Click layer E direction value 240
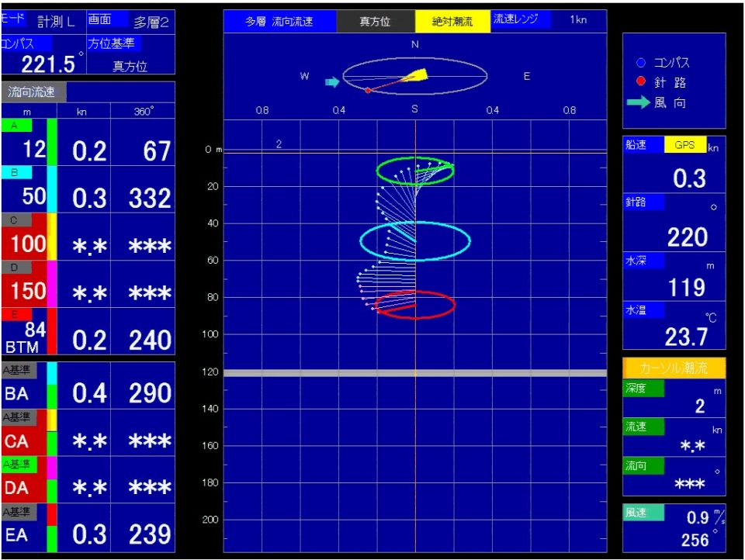Viewport: 745px width, 560px height. coord(149,340)
